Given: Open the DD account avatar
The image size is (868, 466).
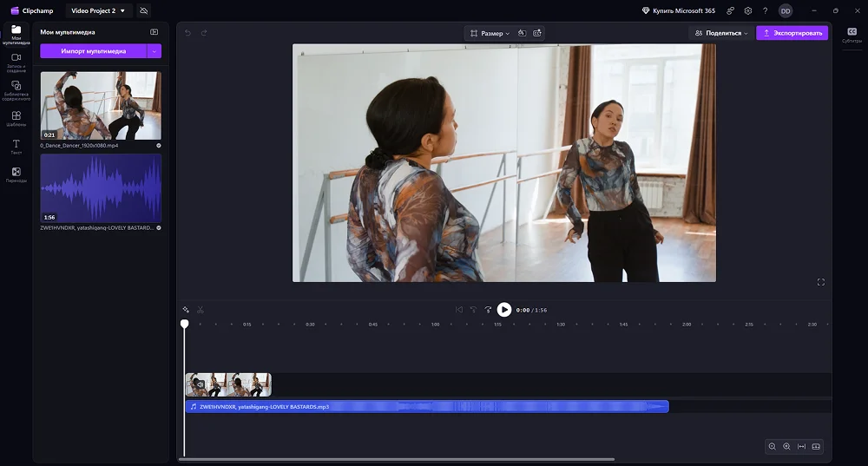Looking at the screenshot, I should 786,10.
